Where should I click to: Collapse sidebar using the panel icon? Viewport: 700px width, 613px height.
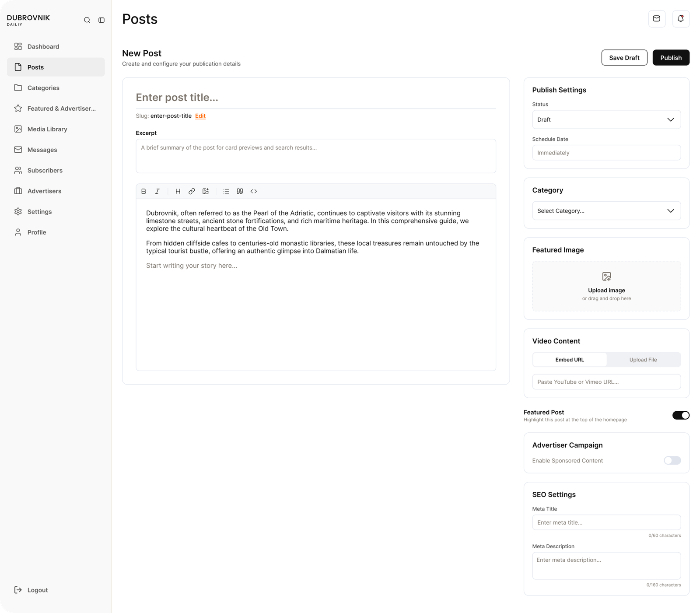101,20
